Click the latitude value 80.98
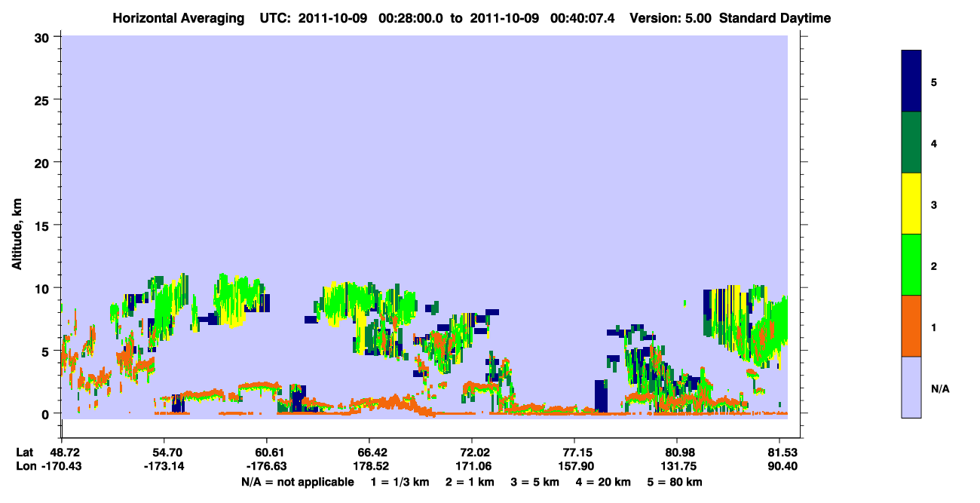 (x=678, y=452)
